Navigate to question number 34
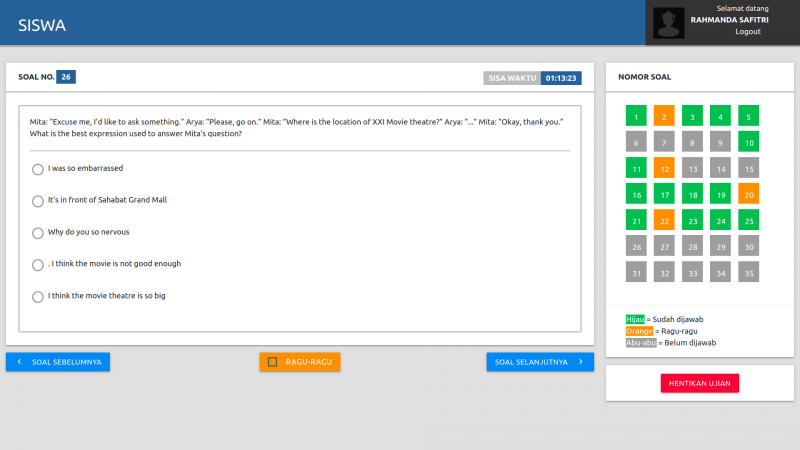Viewport: 800px width, 450px height. click(720, 272)
